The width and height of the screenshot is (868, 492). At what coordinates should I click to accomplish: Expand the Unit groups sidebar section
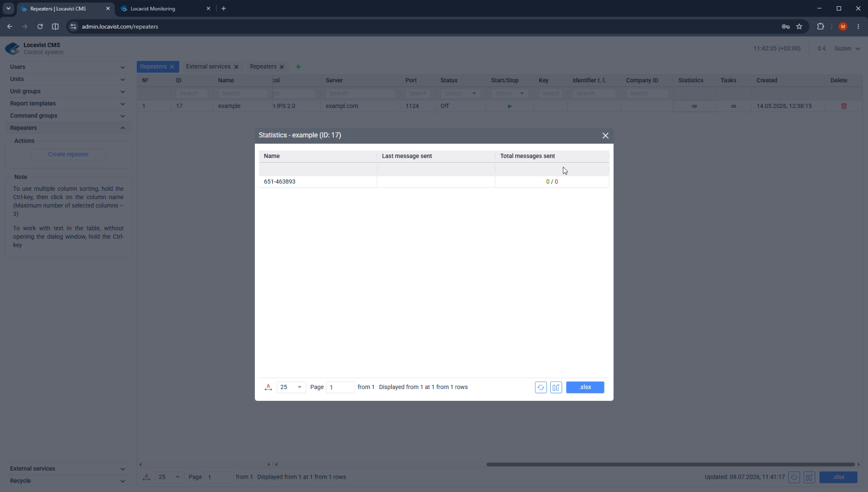pyautogui.click(x=68, y=91)
